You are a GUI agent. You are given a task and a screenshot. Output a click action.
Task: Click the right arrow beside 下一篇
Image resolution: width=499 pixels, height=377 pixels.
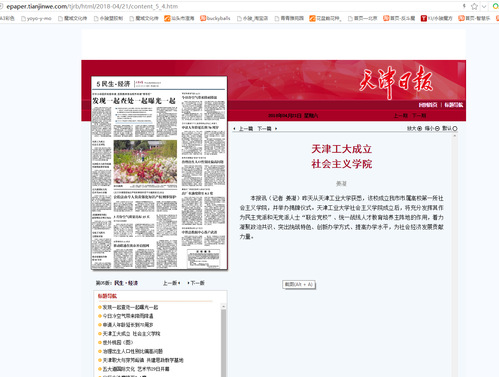[x=276, y=129]
